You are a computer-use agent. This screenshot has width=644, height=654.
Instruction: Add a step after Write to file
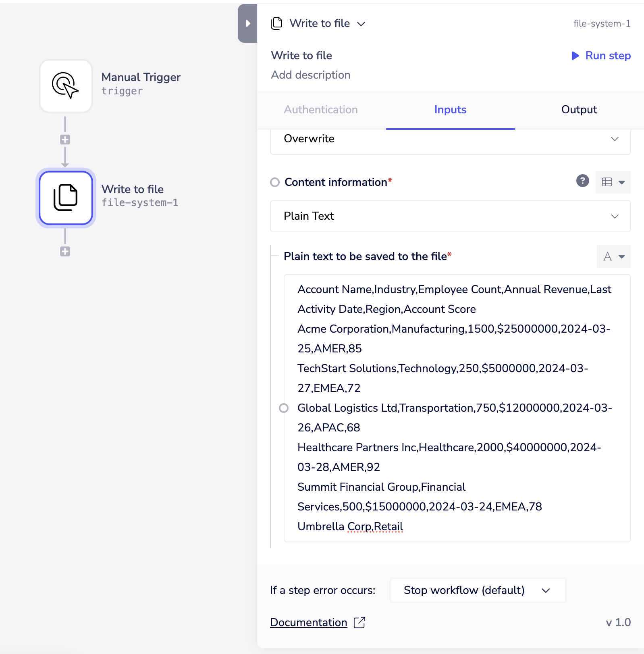coord(65,252)
